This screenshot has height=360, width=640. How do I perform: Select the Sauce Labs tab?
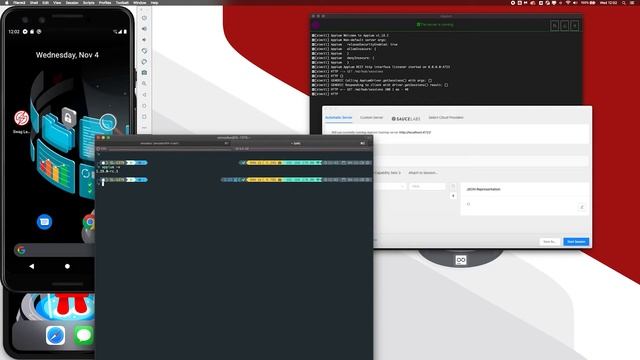point(406,118)
